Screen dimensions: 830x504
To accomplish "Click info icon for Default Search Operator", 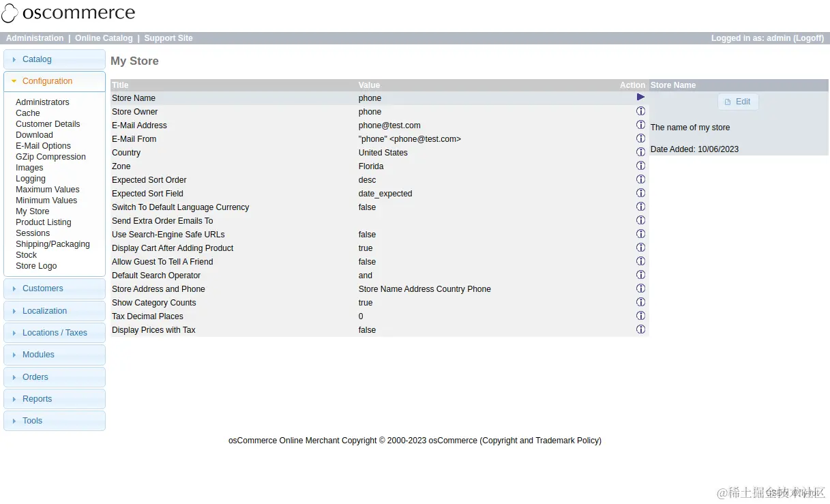I will 640,275.
